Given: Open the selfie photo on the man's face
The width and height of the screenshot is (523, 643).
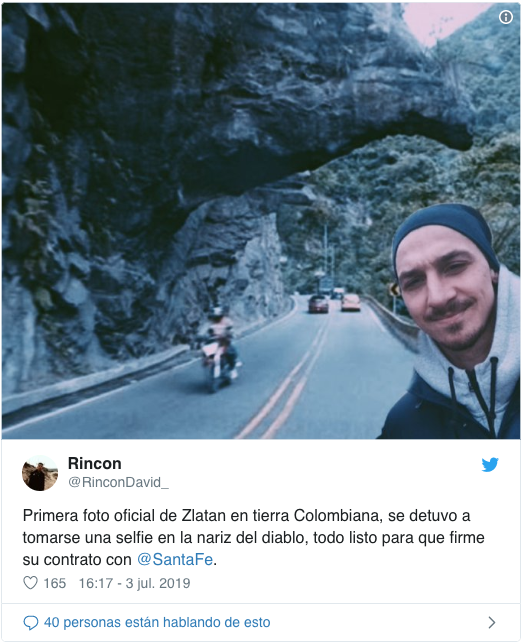Looking at the screenshot, I should coord(445,301).
